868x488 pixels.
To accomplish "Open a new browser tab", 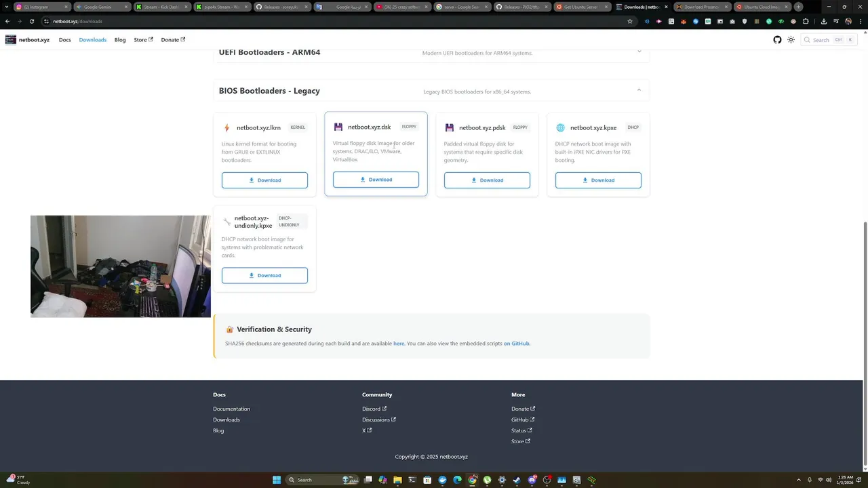I will (798, 7).
